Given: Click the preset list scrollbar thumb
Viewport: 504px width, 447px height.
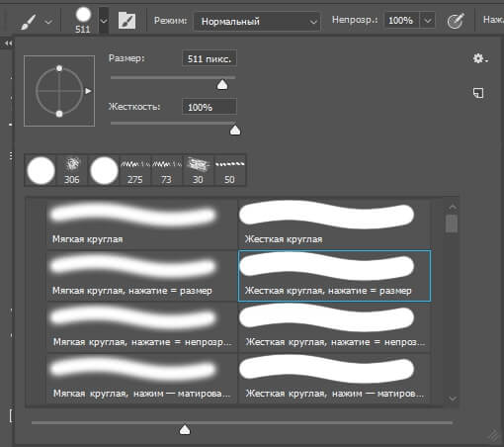Looking at the screenshot, I should (452, 223).
